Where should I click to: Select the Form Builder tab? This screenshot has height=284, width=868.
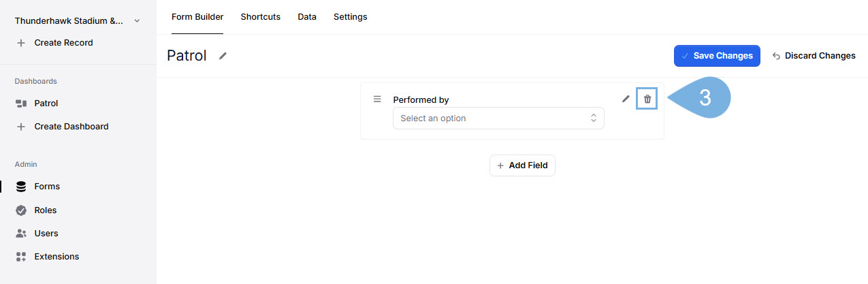point(197,17)
